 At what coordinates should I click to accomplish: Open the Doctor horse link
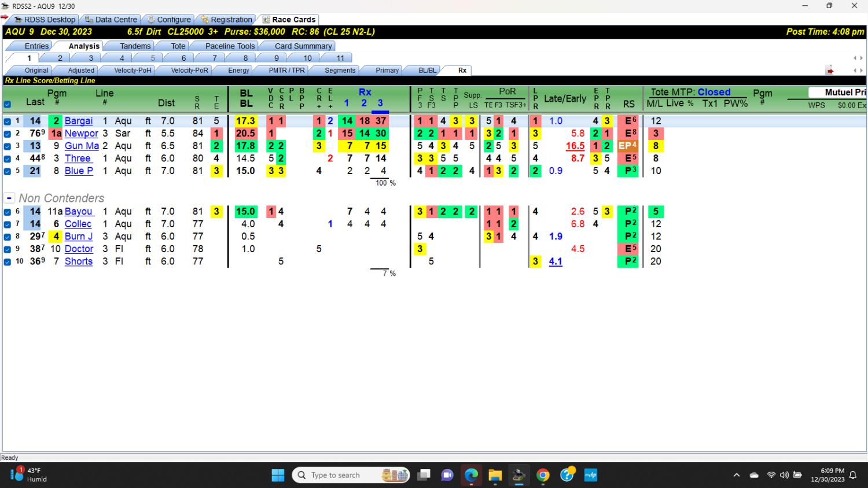(79, 249)
